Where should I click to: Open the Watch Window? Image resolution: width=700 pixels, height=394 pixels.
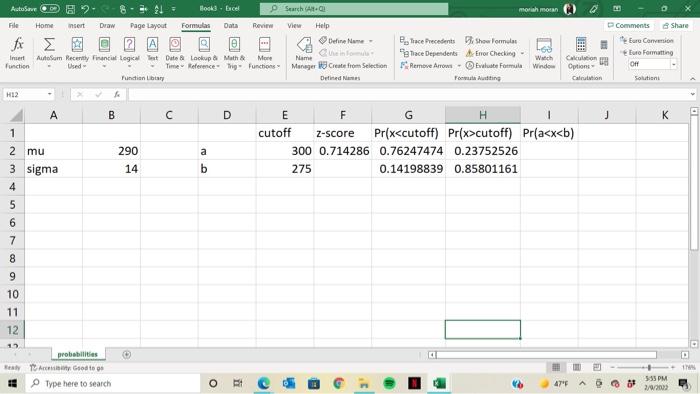point(544,53)
